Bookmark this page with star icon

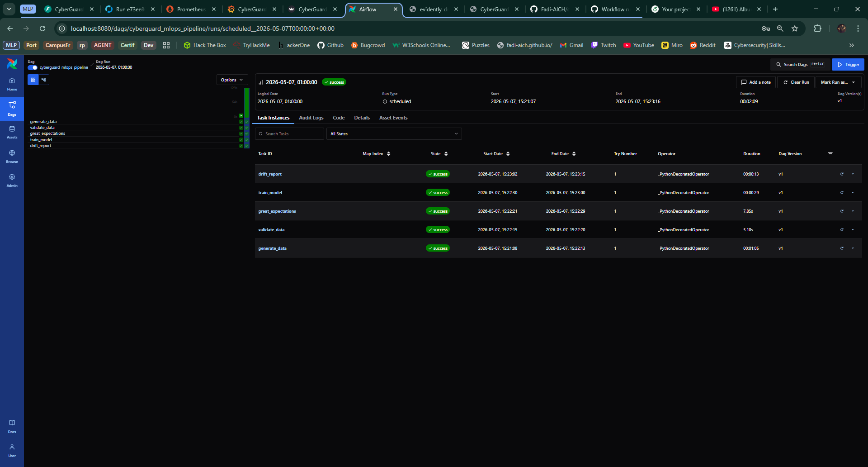click(795, 29)
